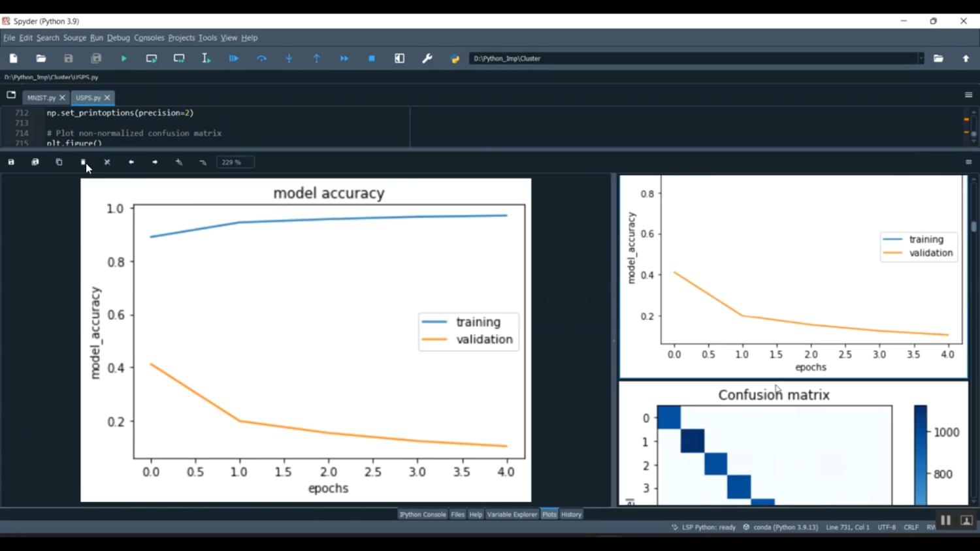
Task: Open the Plots pane options hamburger menu
Action: pos(968,162)
